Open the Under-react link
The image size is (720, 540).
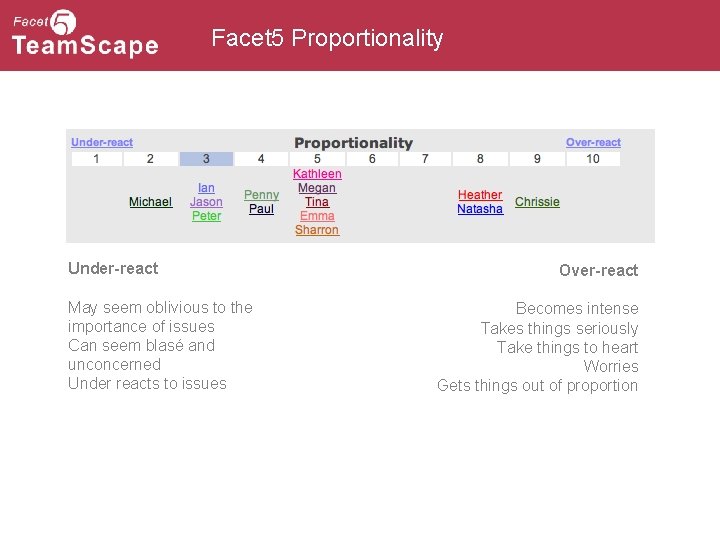click(x=102, y=142)
